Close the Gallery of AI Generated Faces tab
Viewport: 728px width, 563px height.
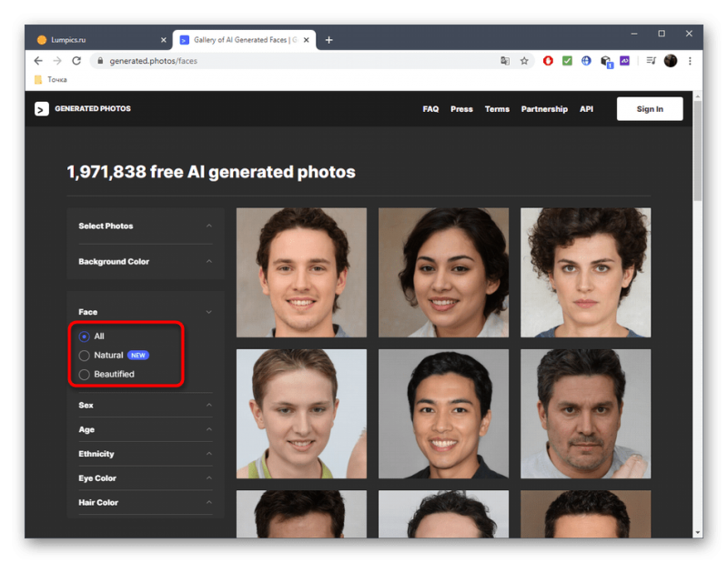coord(307,40)
